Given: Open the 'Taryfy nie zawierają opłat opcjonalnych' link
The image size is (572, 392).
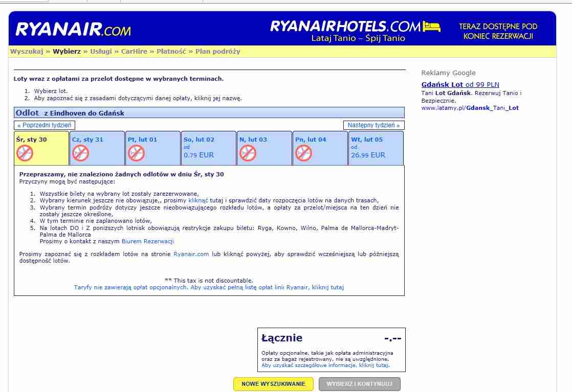Looking at the screenshot, I should pos(209,287).
